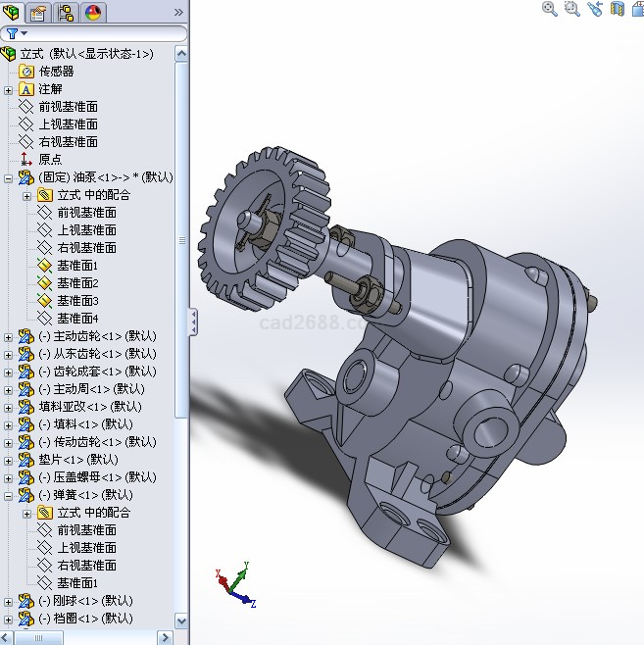The width and height of the screenshot is (644, 645).
Task: Expand the 主动齿轮<1> component
Action: [x=9, y=336]
